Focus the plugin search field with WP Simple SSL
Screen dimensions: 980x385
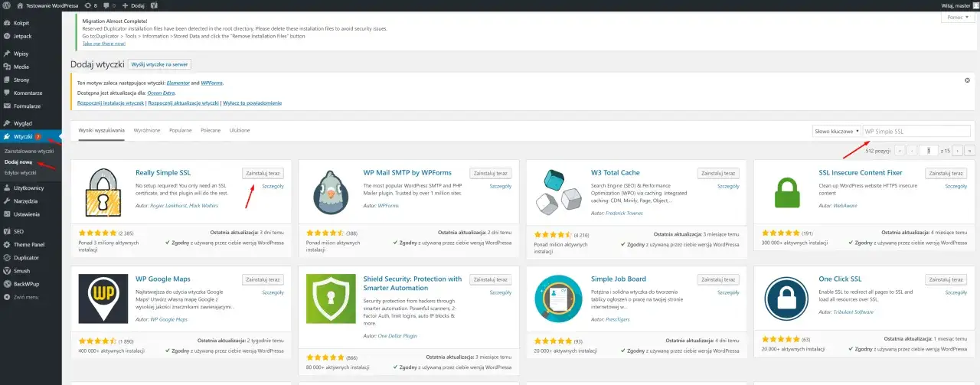(916, 131)
